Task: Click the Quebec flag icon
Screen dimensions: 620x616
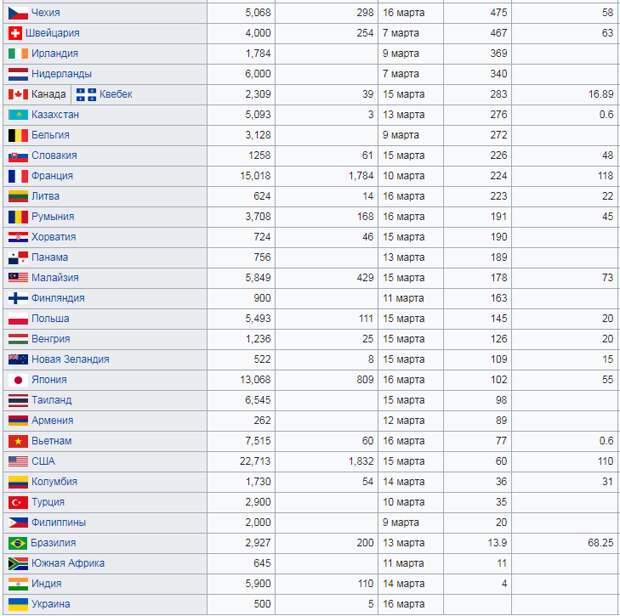Action: [86, 94]
